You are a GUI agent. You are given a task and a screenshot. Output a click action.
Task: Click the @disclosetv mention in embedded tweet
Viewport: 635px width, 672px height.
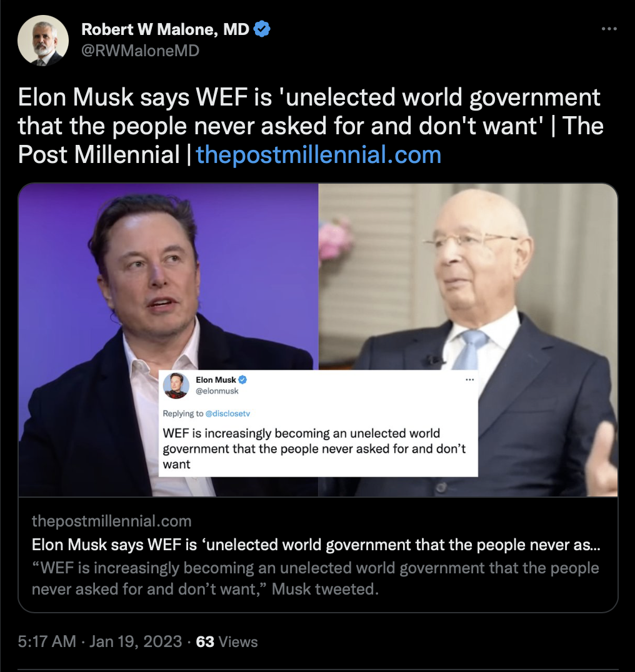tap(227, 413)
